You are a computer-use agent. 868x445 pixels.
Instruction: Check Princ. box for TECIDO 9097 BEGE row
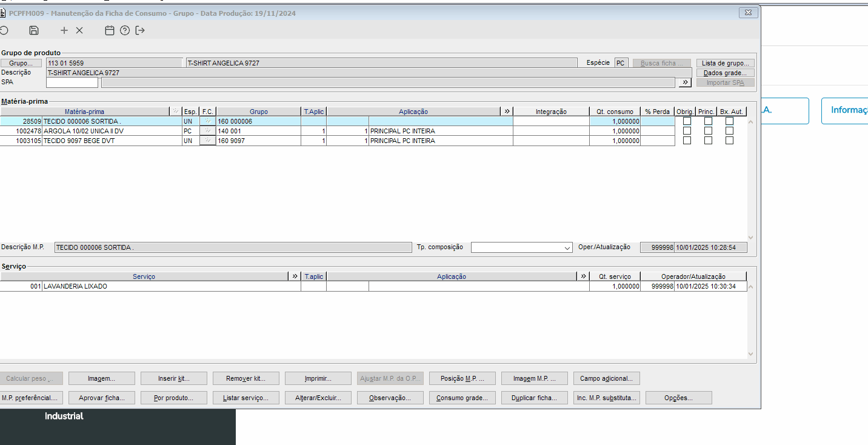[x=708, y=141]
